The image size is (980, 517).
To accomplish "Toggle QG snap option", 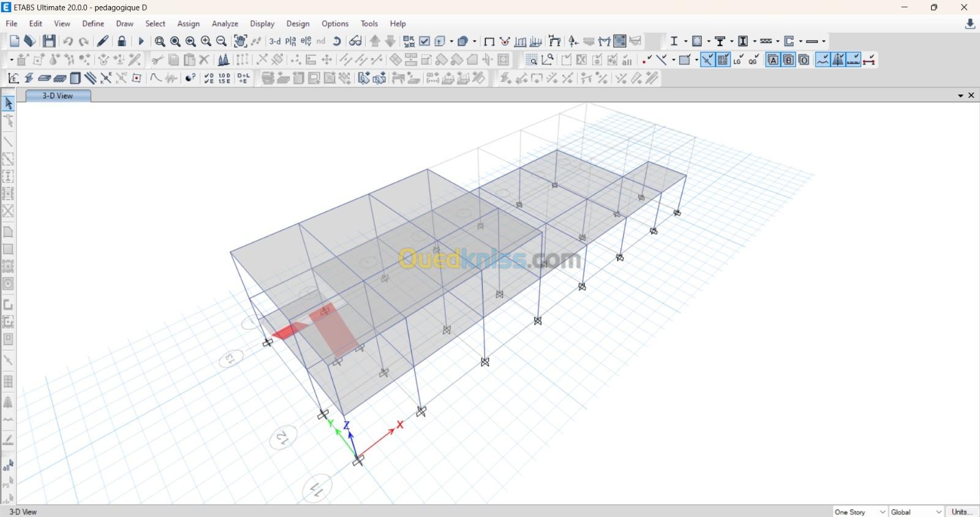I will pyautogui.click(x=754, y=59).
